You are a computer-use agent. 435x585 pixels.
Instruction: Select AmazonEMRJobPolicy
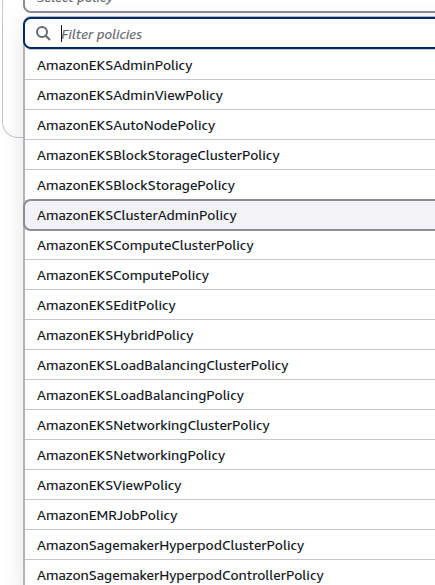[x=230, y=515]
